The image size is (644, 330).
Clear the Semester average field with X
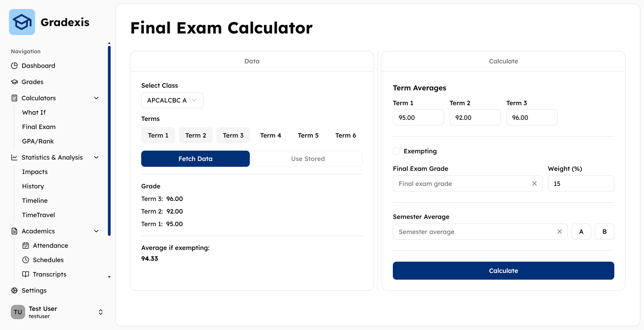(x=559, y=232)
